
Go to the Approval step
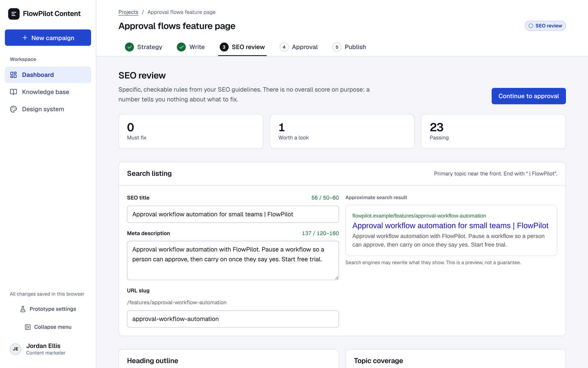pyautogui.click(x=299, y=47)
